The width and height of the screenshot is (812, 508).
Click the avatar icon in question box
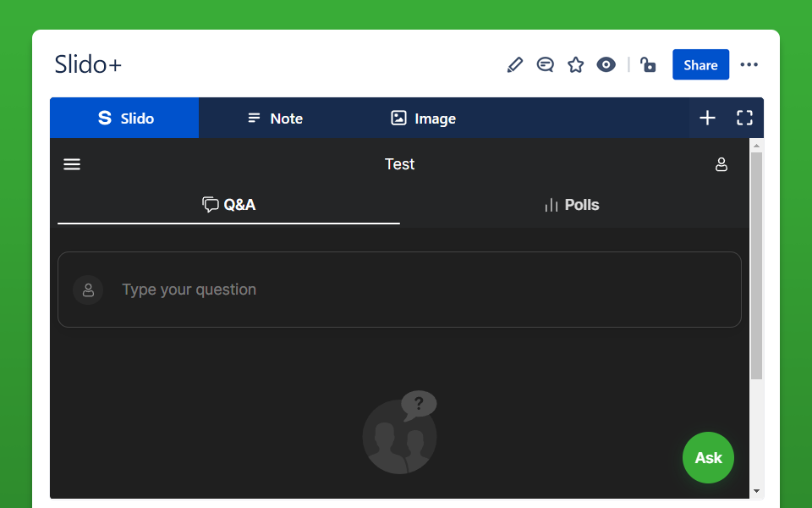(x=88, y=290)
